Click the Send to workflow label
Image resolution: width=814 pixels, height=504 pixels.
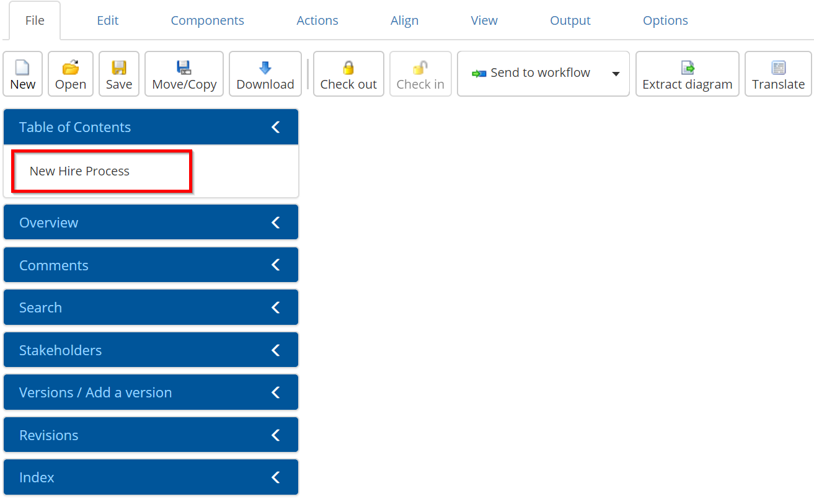[541, 73]
